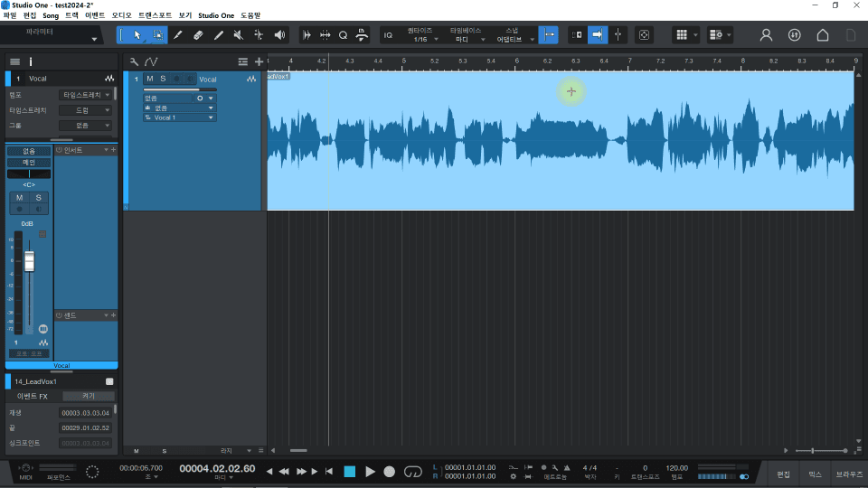Viewport: 868px width, 488px height.
Task: Click the 메인 output button
Action: pos(29,162)
